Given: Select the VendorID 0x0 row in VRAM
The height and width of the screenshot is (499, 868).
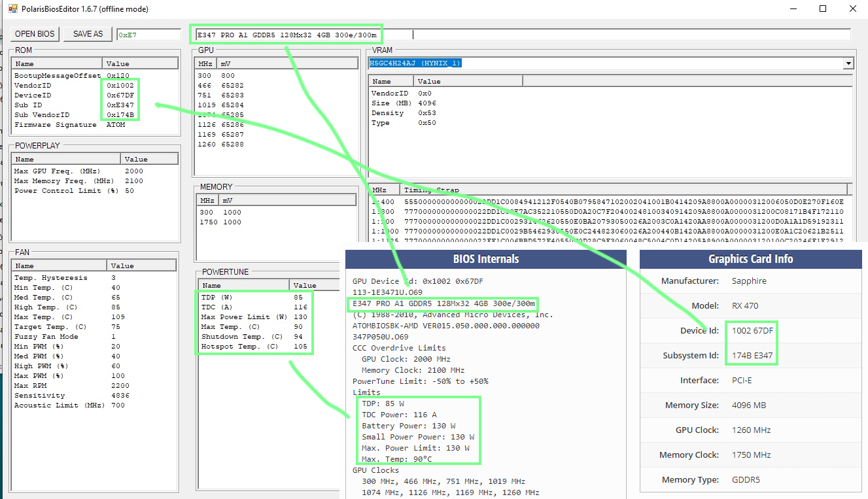Looking at the screenshot, I should pyautogui.click(x=611, y=94).
